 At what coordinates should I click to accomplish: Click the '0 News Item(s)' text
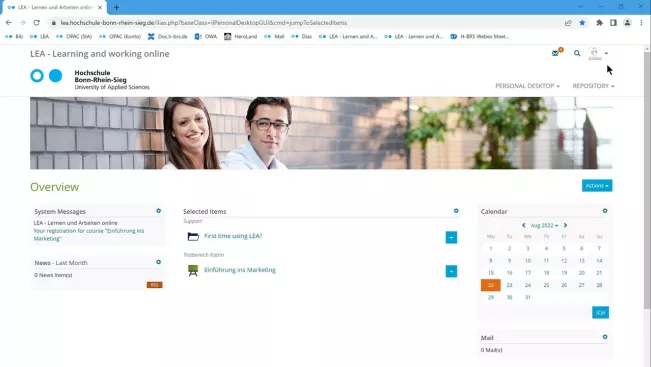[53, 275]
